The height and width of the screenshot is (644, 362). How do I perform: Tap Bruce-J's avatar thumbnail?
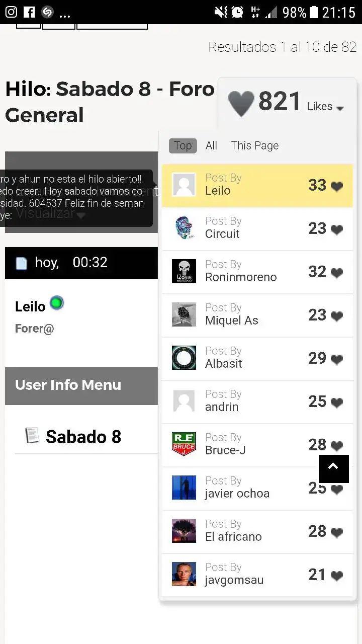pos(184,444)
